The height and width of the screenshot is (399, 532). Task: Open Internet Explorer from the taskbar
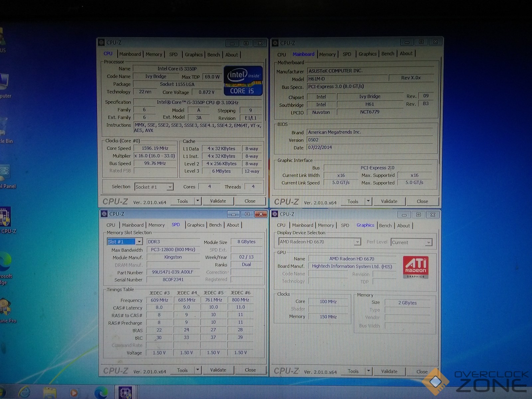(x=24, y=392)
